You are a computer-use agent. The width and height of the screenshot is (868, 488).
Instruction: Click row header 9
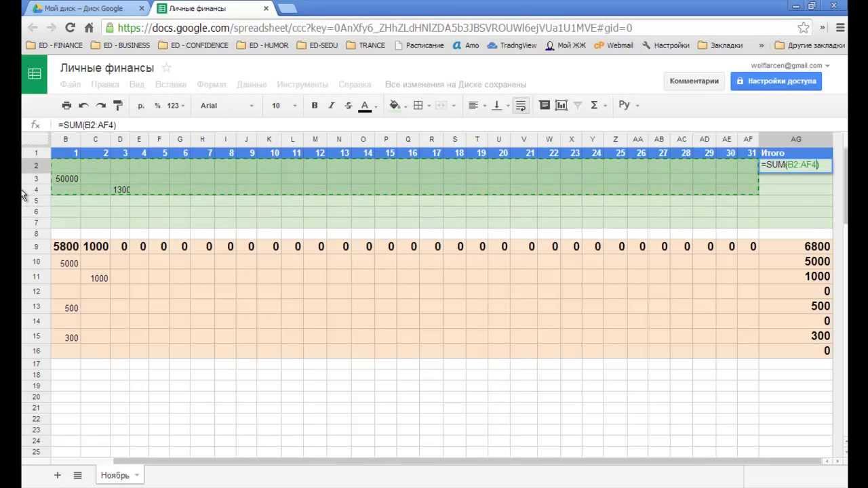point(36,247)
